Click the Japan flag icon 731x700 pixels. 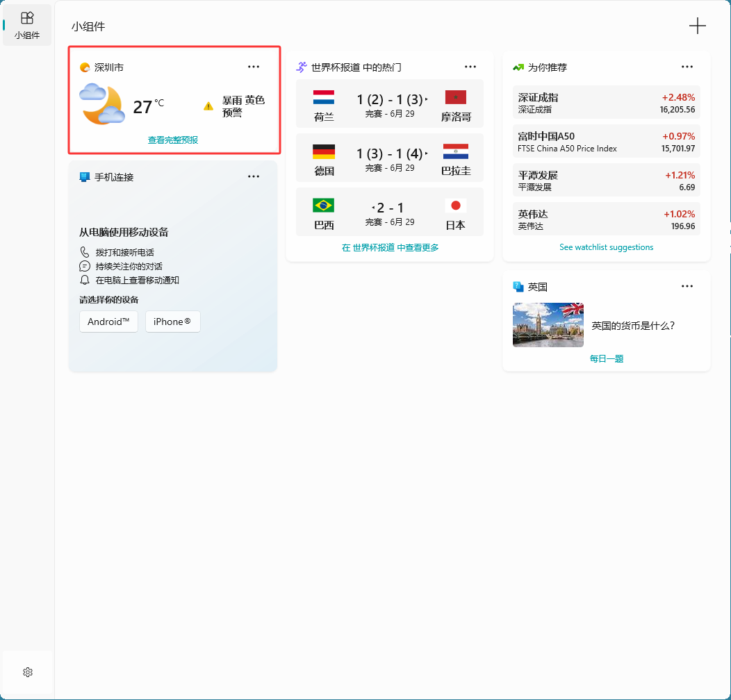pyautogui.click(x=455, y=206)
